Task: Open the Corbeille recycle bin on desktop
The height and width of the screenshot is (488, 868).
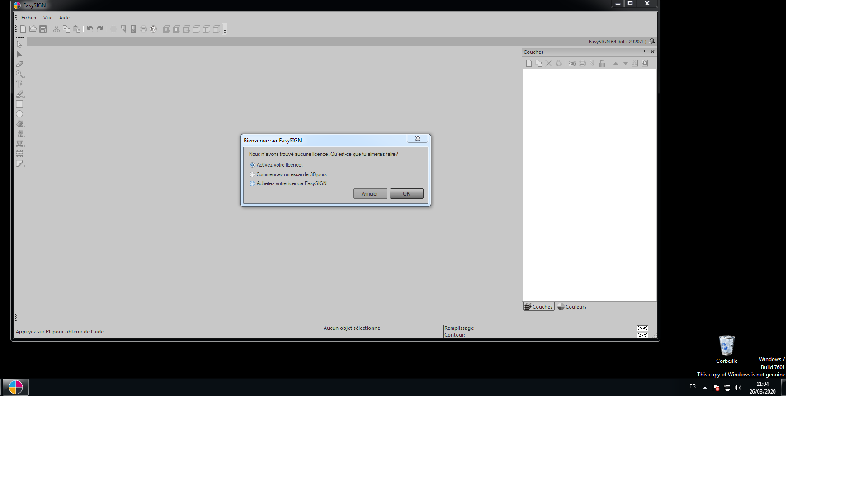Action: pos(726,349)
